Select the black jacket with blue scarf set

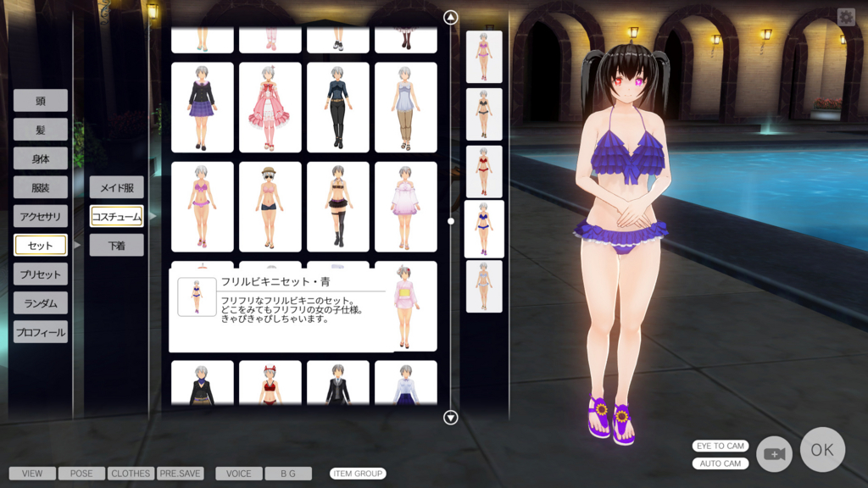pos(203,383)
